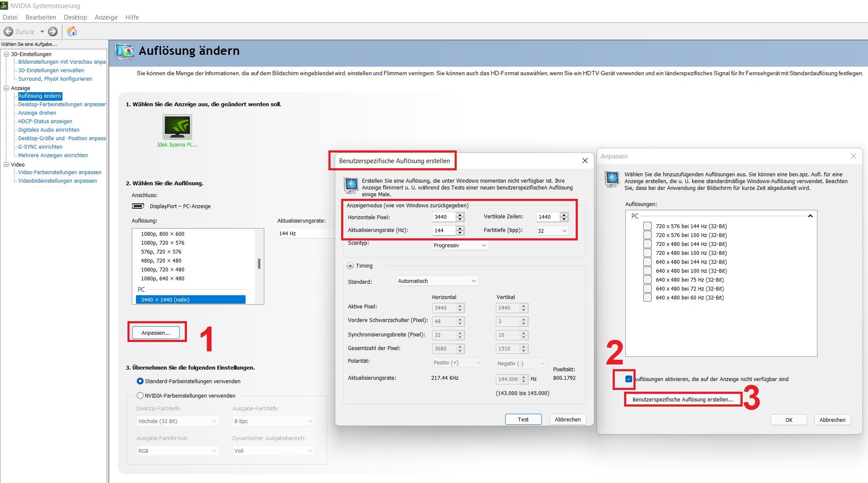Open Surround, PhysX konfigurieren in tree
The height and width of the screenshot is (483, 868).
pyautogui.click(x=55, y=79)
